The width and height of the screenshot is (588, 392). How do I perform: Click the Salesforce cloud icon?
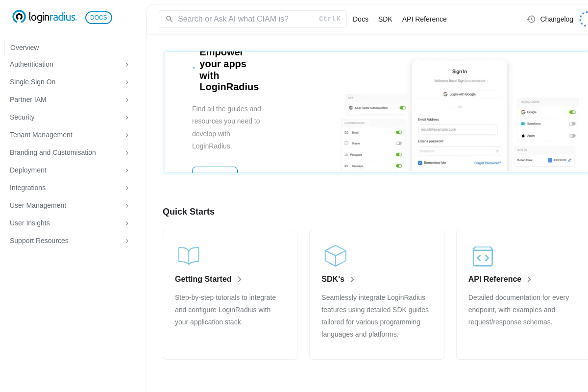click(x=523, y=123)
